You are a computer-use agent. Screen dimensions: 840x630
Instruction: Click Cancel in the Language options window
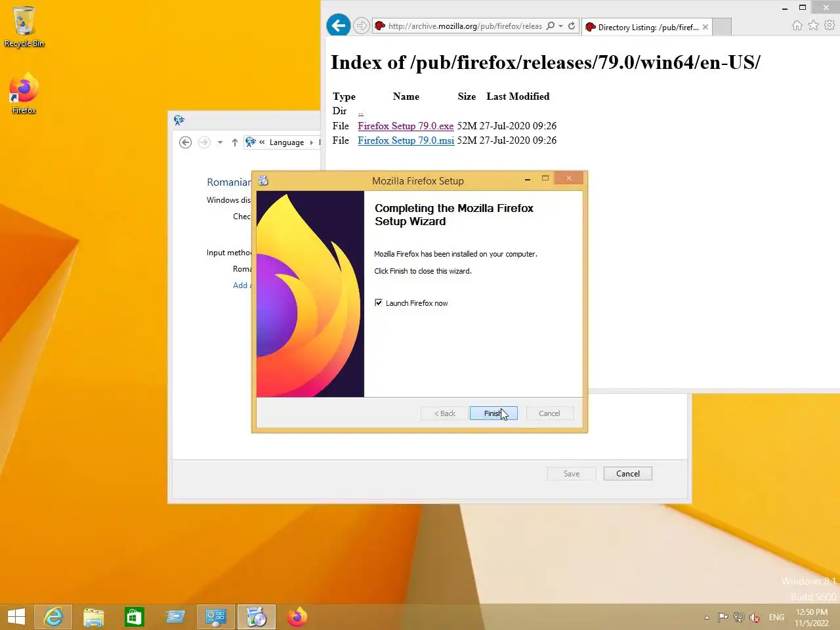628,474
